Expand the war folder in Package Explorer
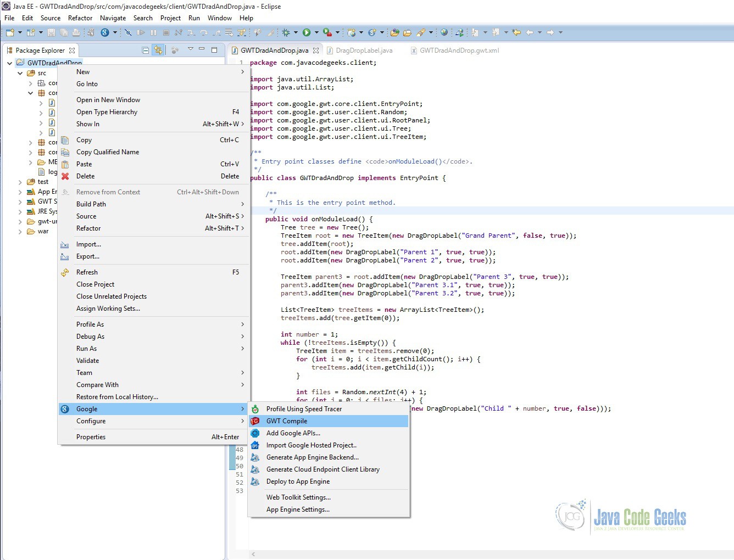Screen dimensions: 734x560 coord(19,231)
